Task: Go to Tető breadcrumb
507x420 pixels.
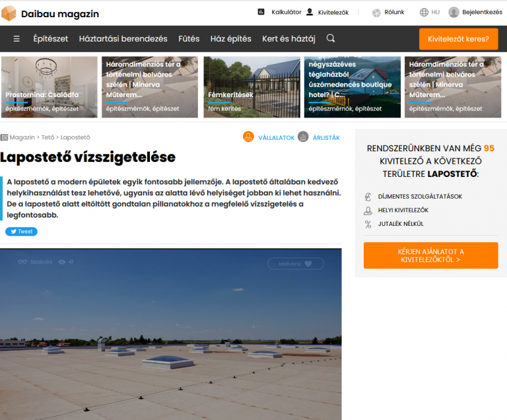Action: 48,137
